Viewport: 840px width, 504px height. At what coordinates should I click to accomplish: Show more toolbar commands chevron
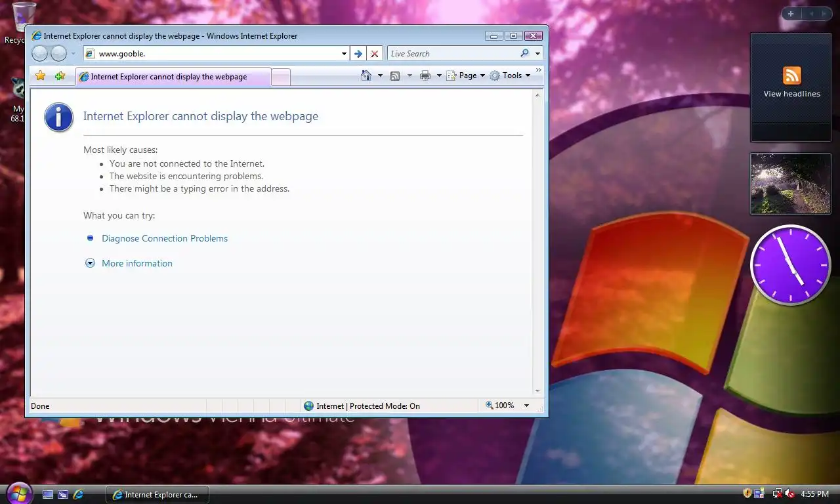[539, 70]
